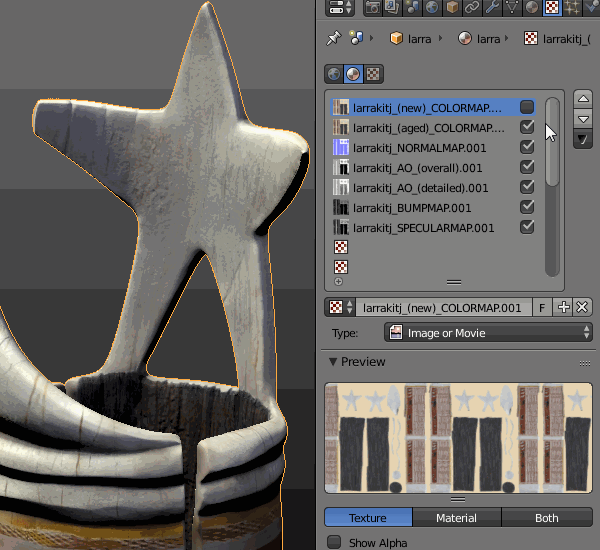Select larrakitj_(aged)_COLORMAP texture slot
Image resolution: width=600 pixels, height=550 pixels.
[x=432, y=127]
